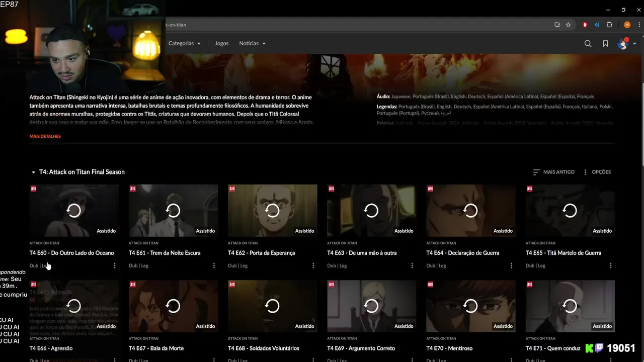This screenshot has width=644, height=362.
Task: Open the OPÇÕES menu
Action: pyautogui.click(x=597, y=172)
